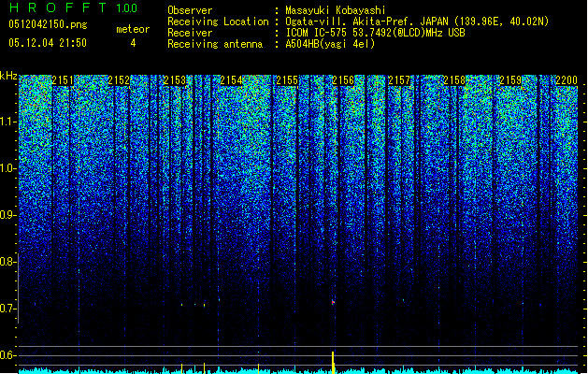Click the 0.7 kHz axis tick label
The height and width of the screenshot is (374, 588).
coord(8,309)
